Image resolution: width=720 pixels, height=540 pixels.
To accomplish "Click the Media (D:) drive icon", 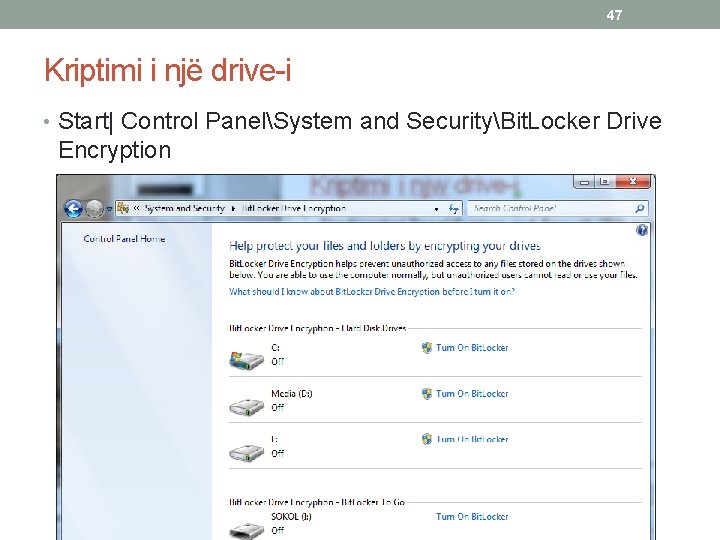I will tap(247, 407).
